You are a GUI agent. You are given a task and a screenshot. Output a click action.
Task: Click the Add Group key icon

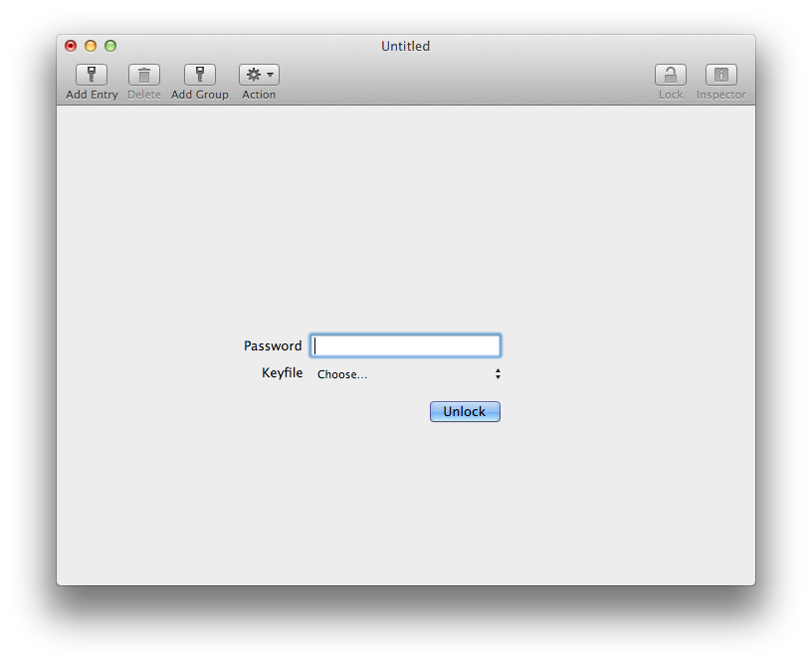click(x=200, y=75)
